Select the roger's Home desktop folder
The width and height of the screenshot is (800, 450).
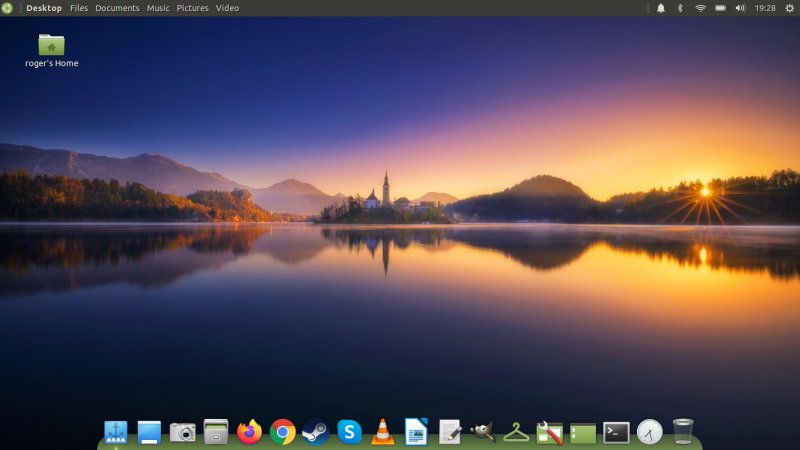pos(51,45)
